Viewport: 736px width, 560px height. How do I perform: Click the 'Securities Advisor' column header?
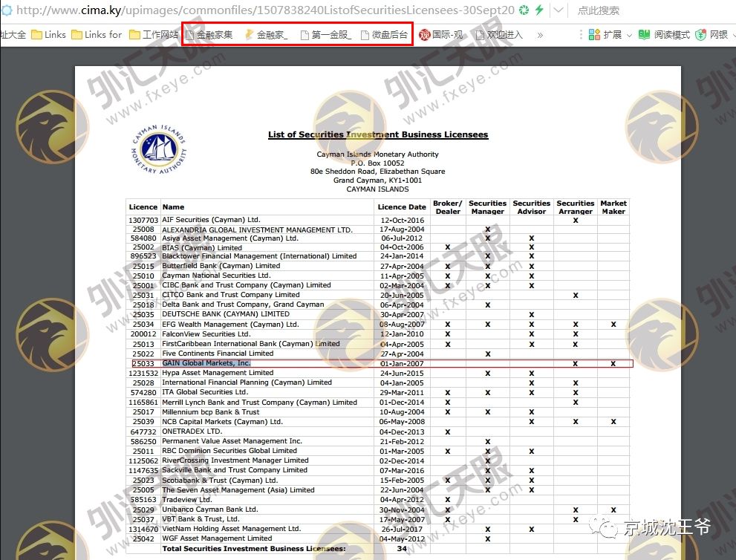point(531,207)
